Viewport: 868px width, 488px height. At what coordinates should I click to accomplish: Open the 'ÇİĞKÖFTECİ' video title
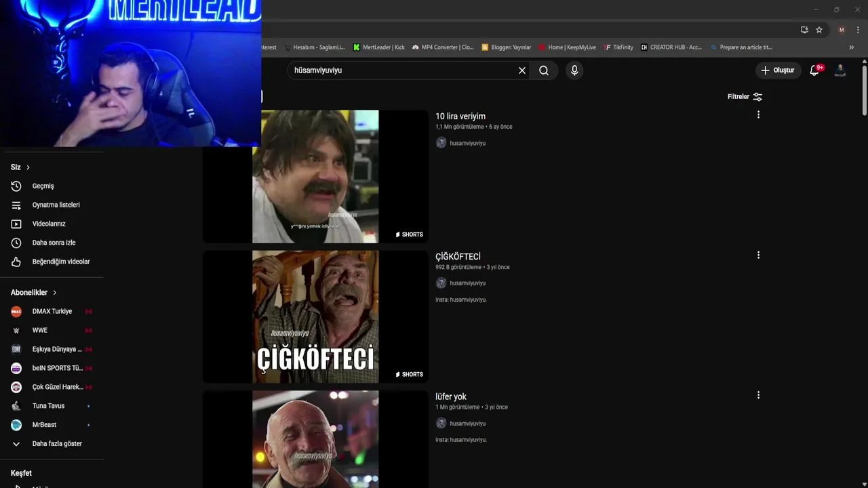(458, 257)
